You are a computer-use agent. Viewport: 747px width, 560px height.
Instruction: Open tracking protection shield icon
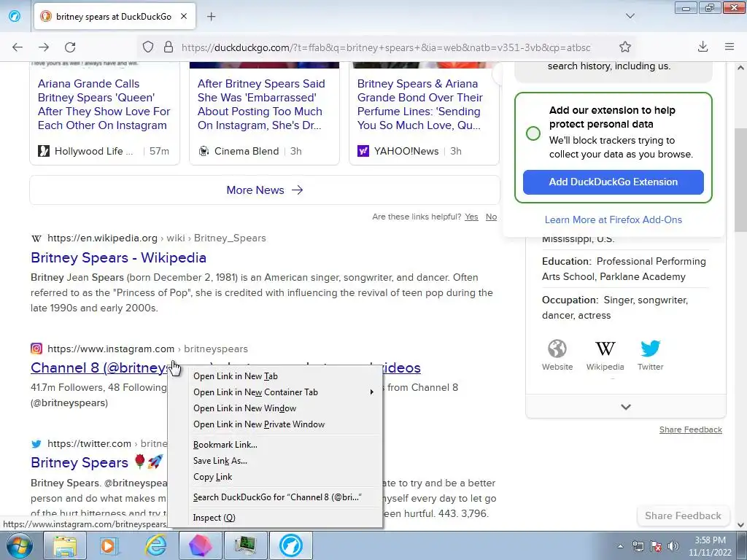pyautogui.click(x=148, y=47)
